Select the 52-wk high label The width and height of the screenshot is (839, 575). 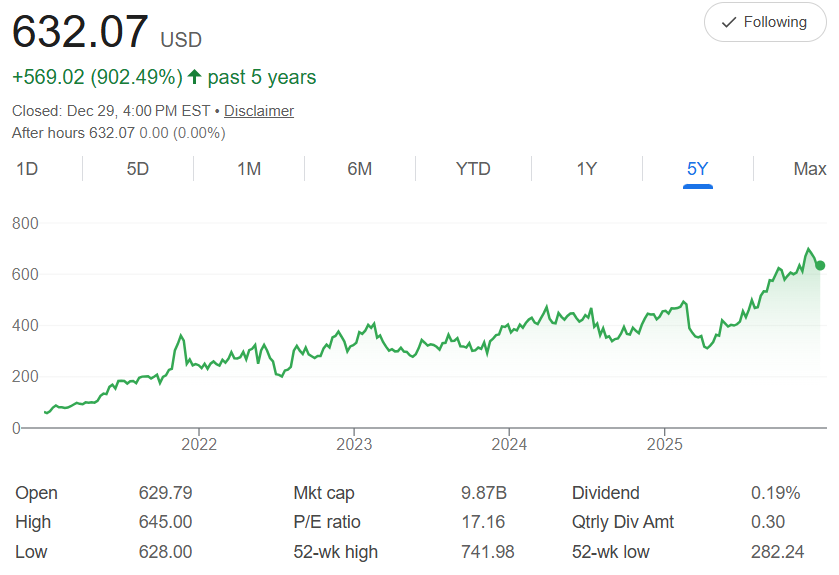click(x=335, y=551)
